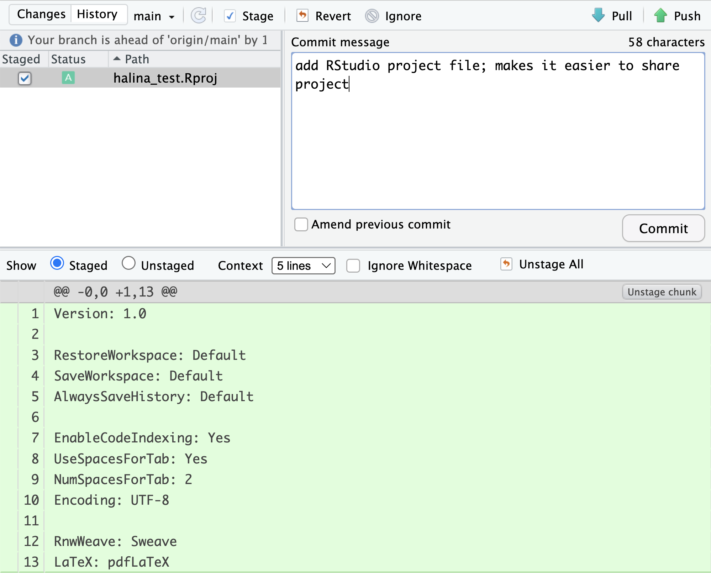The image size is (711, 588).
Task: Switch to the History tab
Action: tap(97, 14)
